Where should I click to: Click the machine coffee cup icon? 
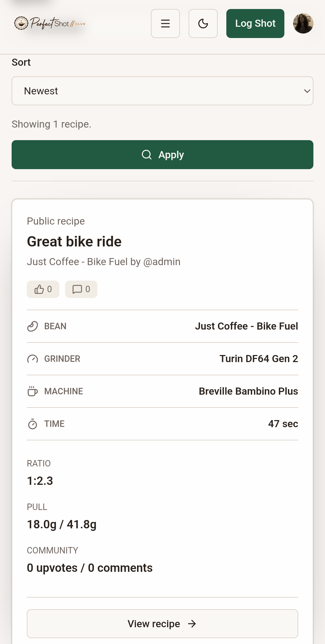[x=33, y=391]
